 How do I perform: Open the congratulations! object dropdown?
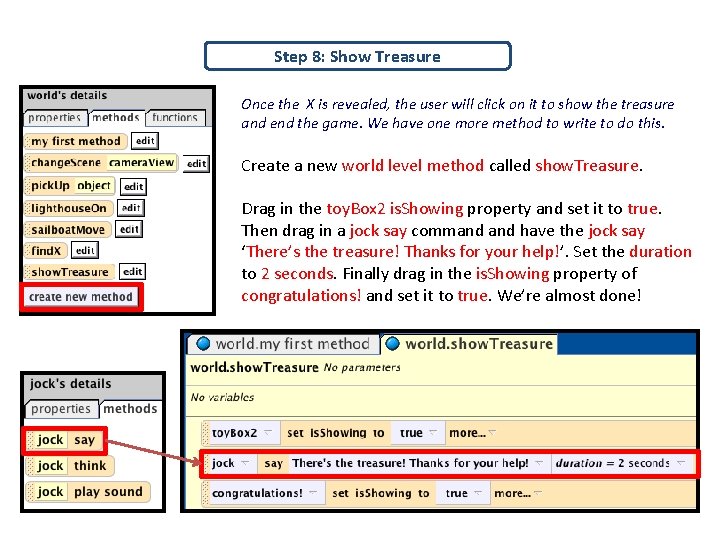pos(265,493)
